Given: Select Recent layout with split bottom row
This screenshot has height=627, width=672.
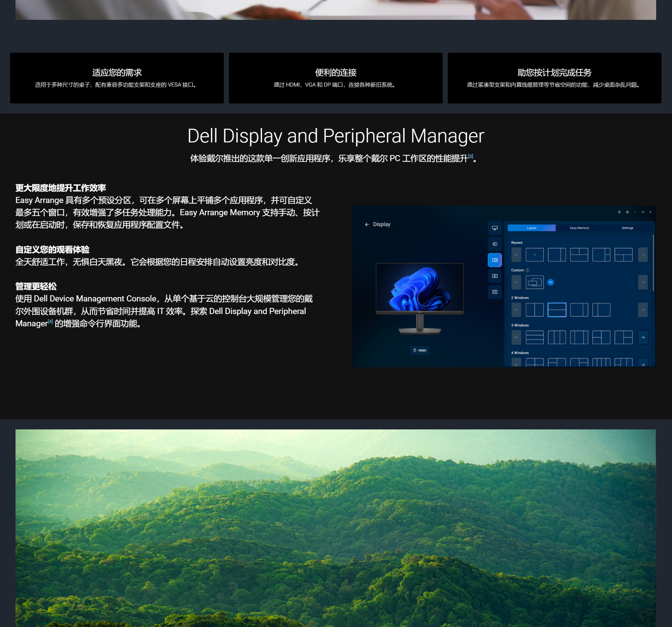Looking at the screenshot, I should [624, 255].
